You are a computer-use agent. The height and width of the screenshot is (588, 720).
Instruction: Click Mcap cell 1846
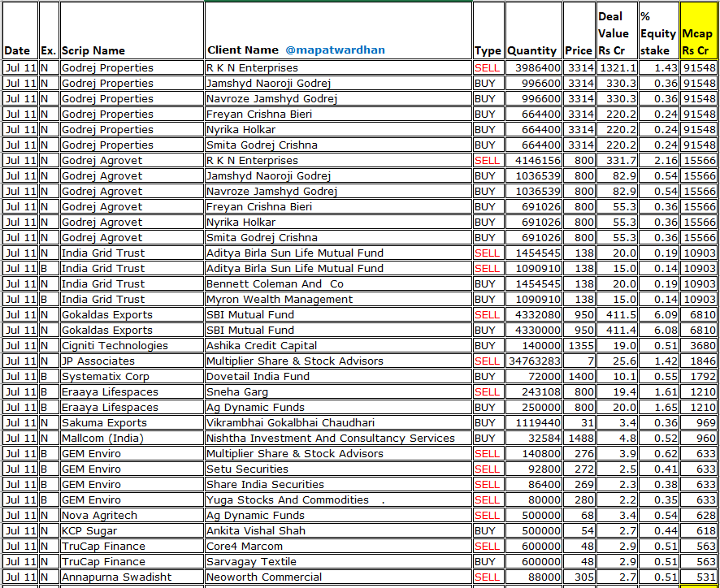point(698,361)
